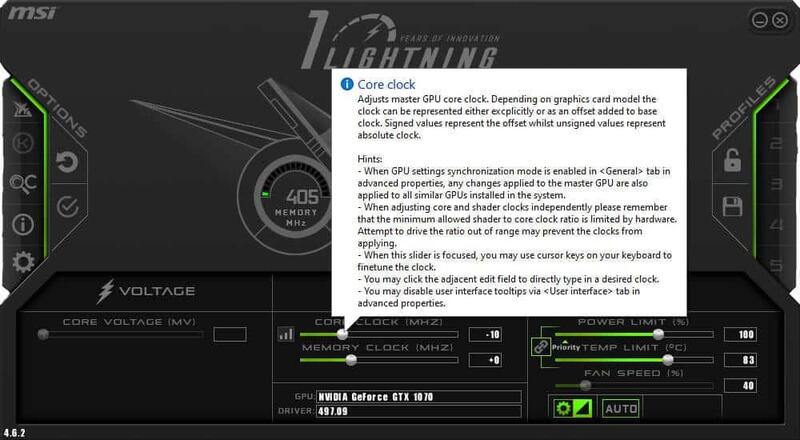This screenshot has width=800, height=440.
Task: Click the Priority indicator for temp limit
Action: click(x=565, y=347)
